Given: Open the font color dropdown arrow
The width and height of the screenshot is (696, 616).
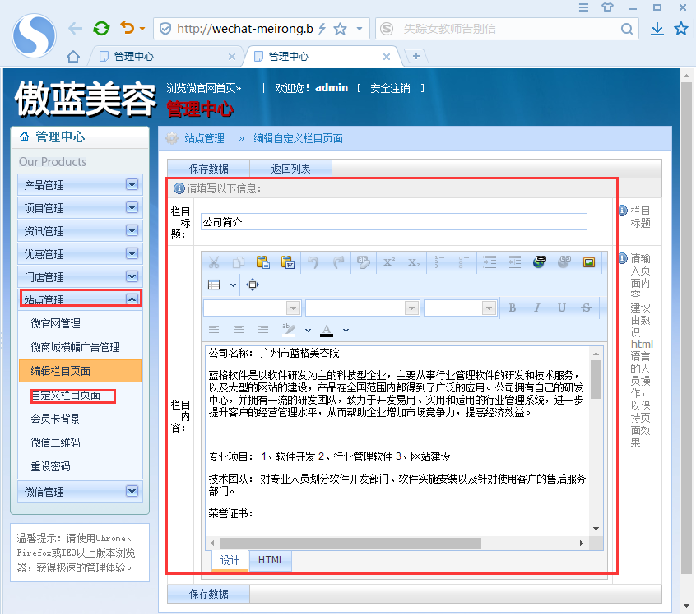Looking at the screenshot, I should (344, 329).
